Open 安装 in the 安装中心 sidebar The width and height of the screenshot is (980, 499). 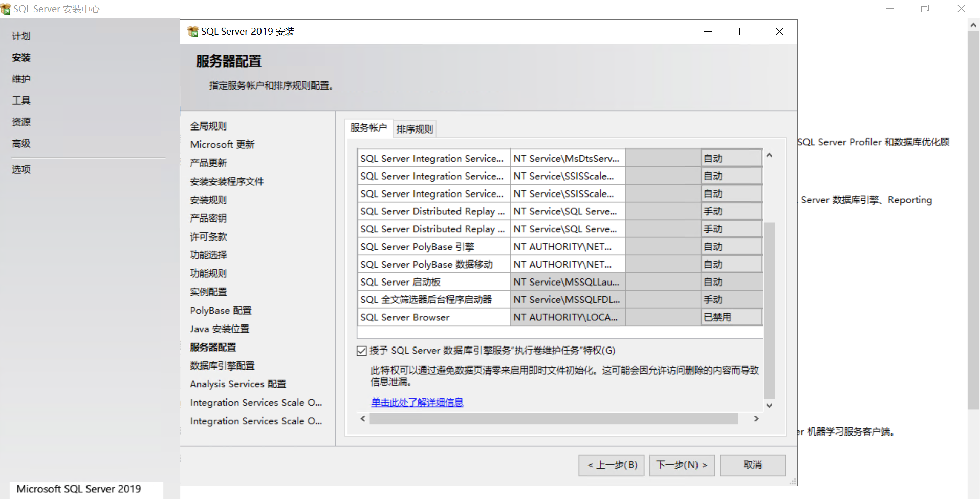(21, 58)
